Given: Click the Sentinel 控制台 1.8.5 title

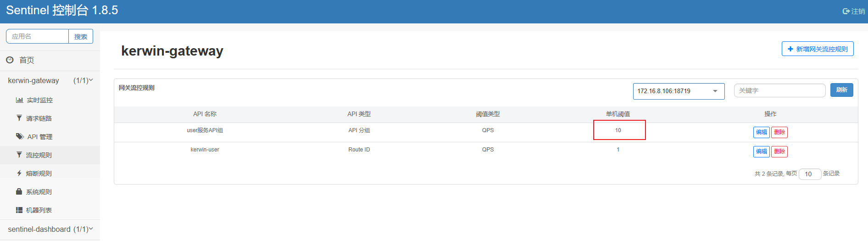Looking at the screenshot, I should 62,10.
